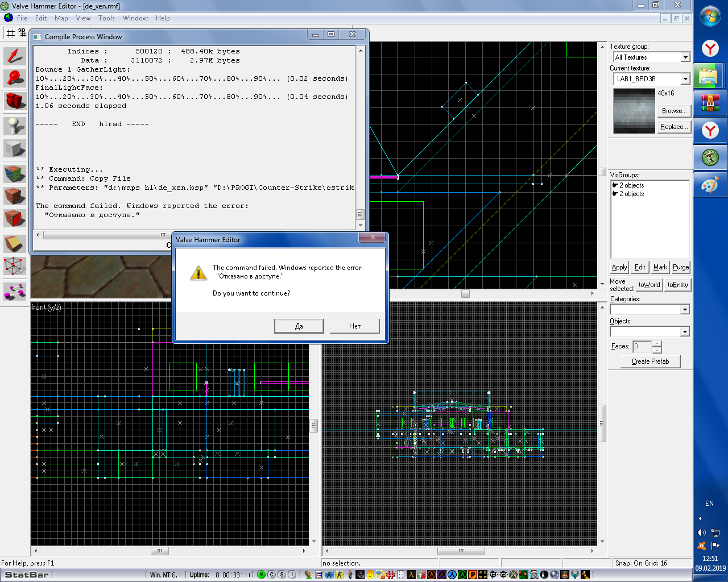
Task: Open the Tools menu
Action: click(x=107, y=18)
